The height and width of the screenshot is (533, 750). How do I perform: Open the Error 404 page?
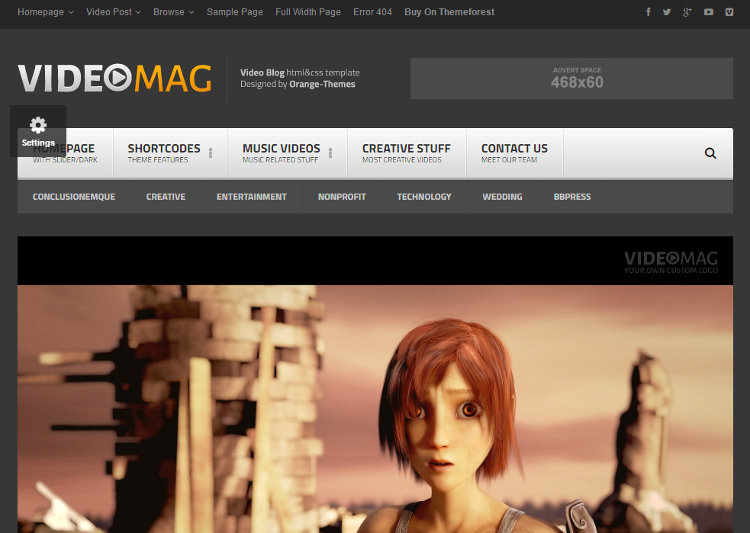tap(373, 12)
